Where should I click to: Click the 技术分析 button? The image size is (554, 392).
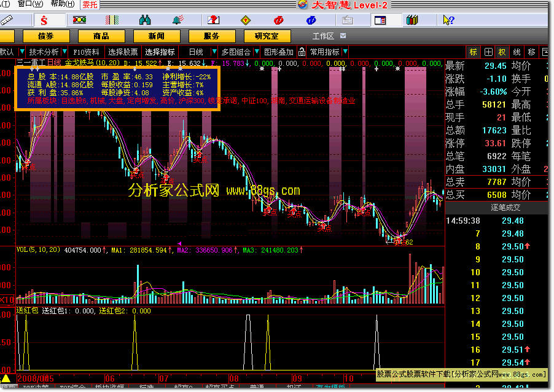[x=44, y=52]
